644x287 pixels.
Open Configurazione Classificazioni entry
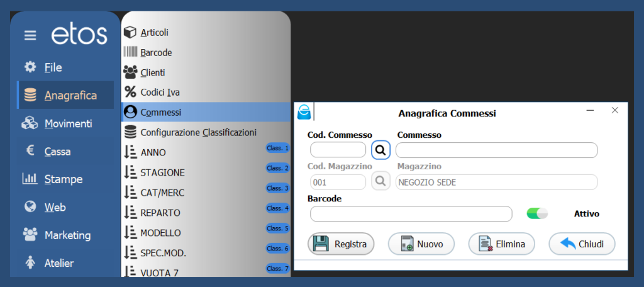pos(206,132)
